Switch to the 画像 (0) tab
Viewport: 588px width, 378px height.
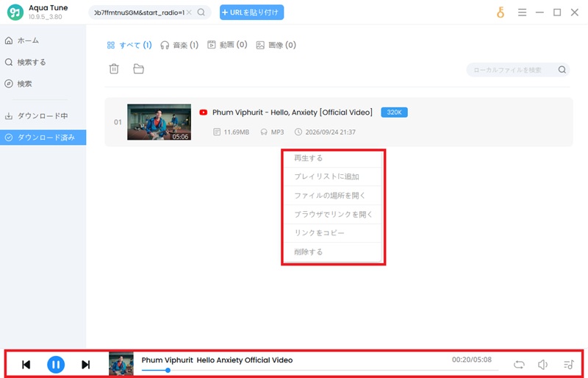(276, 45)
